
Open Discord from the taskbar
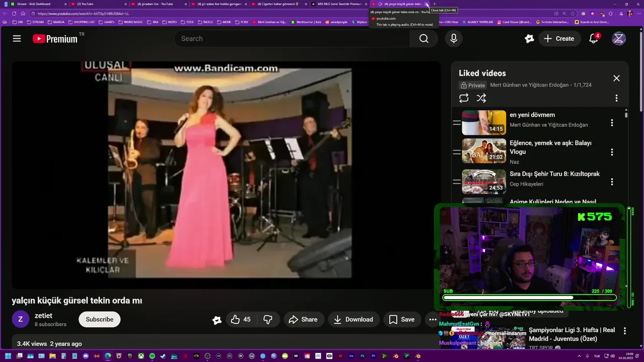(x=86, y=356)
